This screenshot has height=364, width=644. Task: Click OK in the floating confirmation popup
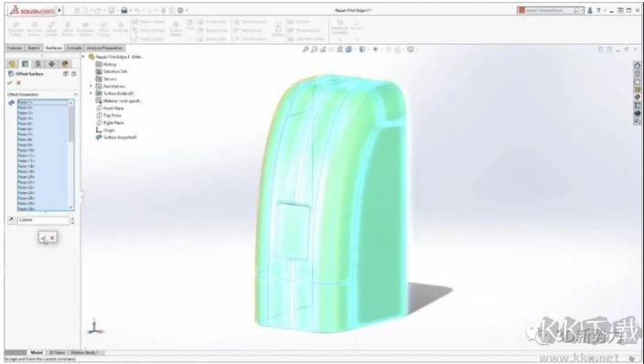coord(44,238)
